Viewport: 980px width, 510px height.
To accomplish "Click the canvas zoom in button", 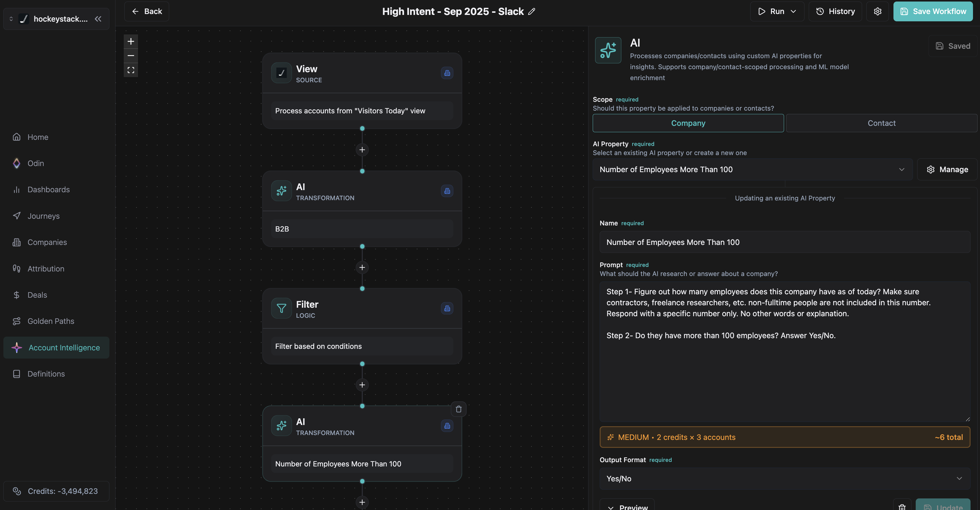I will pos(130,41).
